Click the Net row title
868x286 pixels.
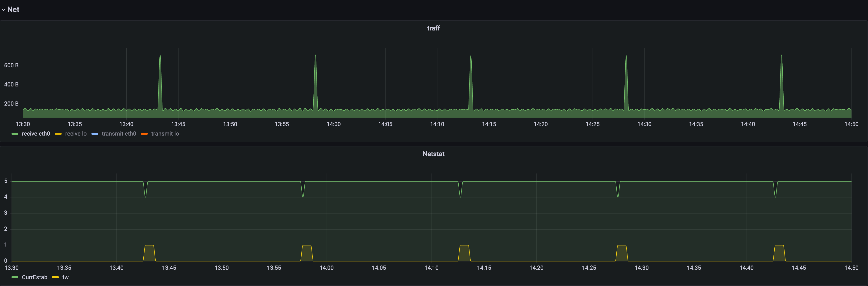pyautogui.click(x=13, y=9)
